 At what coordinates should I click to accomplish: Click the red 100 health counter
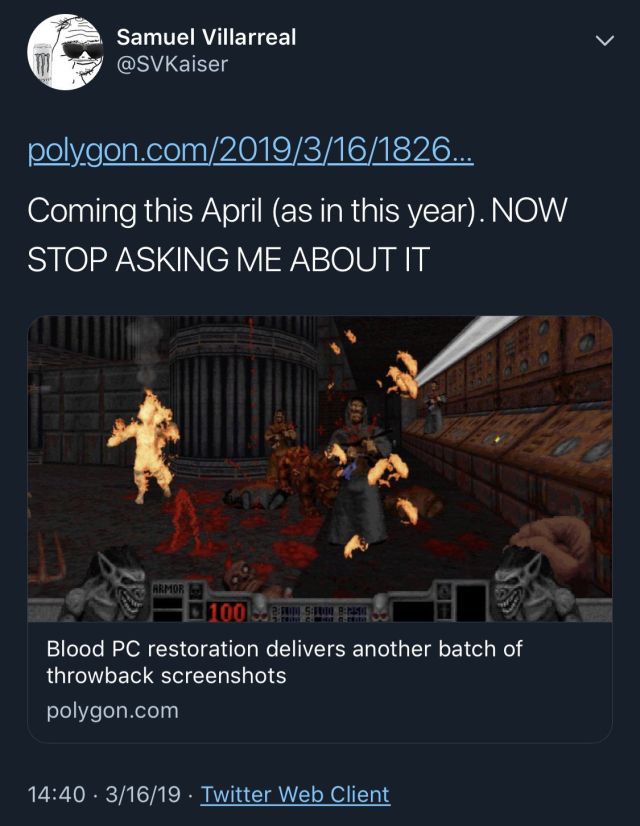click(227, 612)
